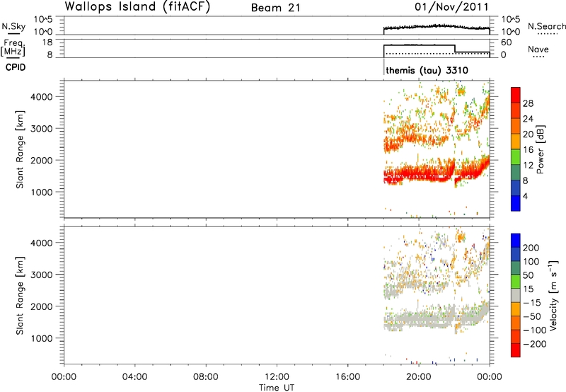
Task: Click the 'Velocity [m s-1]' colorbar title
Action: 553,295
